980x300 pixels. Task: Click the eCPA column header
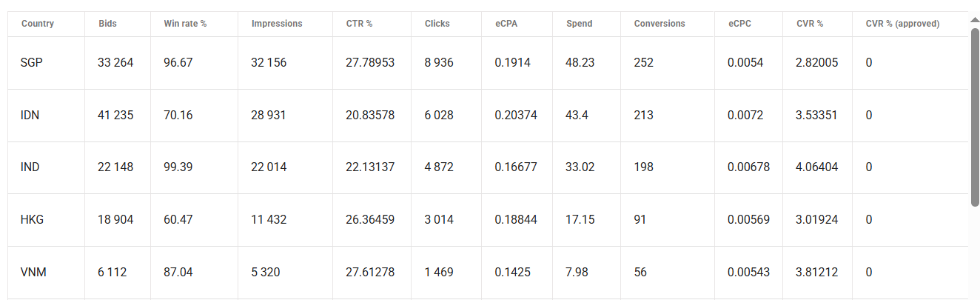coord(506,24)
